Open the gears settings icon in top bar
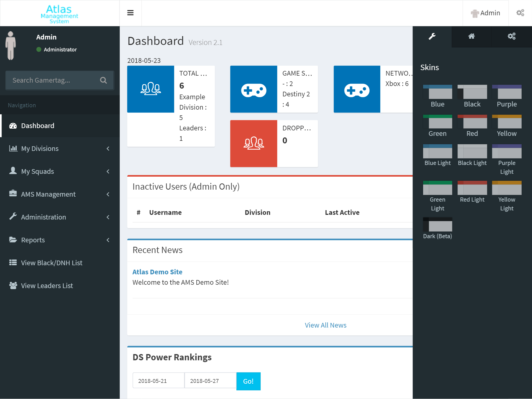The width and height of the screenshot is (532, 399). (x=520, y=13)
